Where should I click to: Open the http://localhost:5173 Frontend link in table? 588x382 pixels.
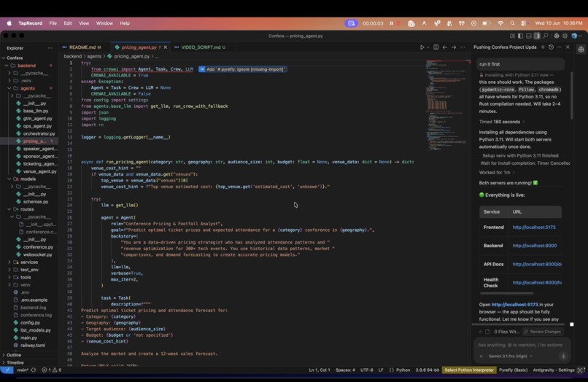534,227
